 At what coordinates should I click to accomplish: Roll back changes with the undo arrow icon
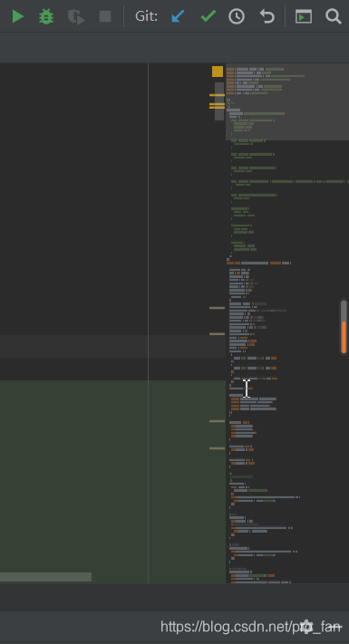coord(267,17)
